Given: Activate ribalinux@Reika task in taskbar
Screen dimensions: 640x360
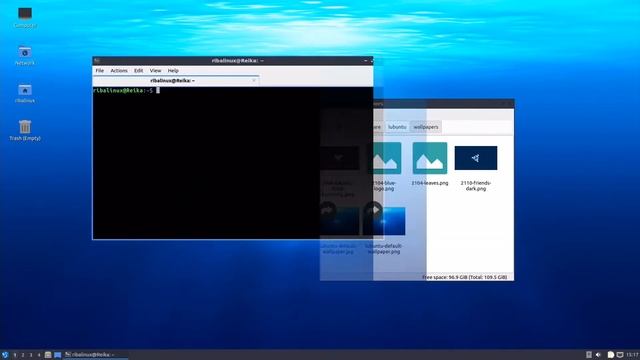Looking at the screenshot, I should point(95,355).
